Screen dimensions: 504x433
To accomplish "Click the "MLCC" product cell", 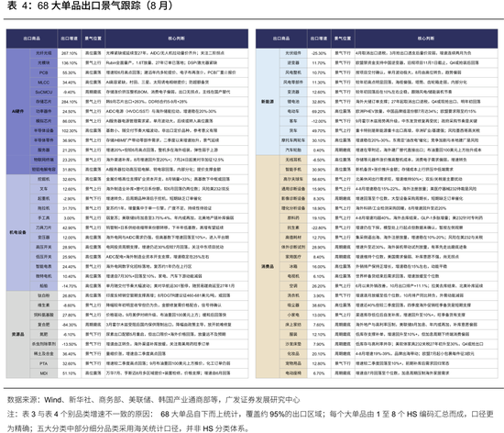I will pyautogui.click(x=44, y=83).
